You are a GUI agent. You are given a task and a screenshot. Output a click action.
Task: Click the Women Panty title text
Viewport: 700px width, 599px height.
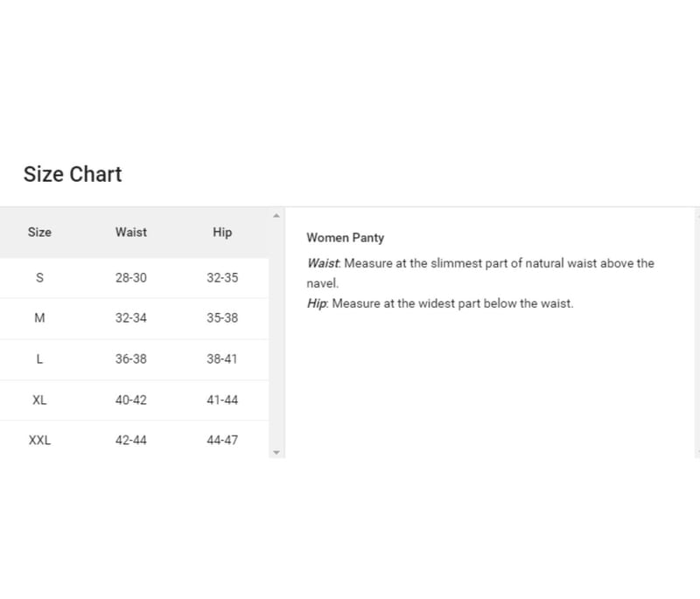345,238
